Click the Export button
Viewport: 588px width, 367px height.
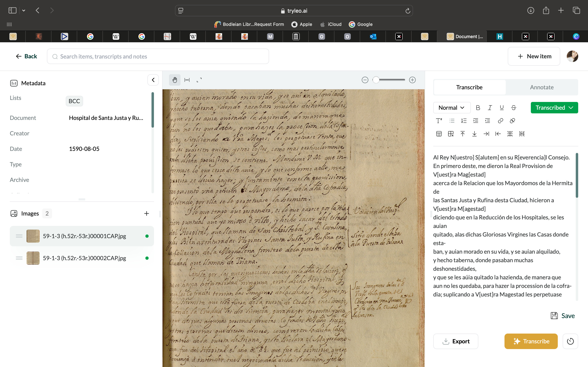455,341
